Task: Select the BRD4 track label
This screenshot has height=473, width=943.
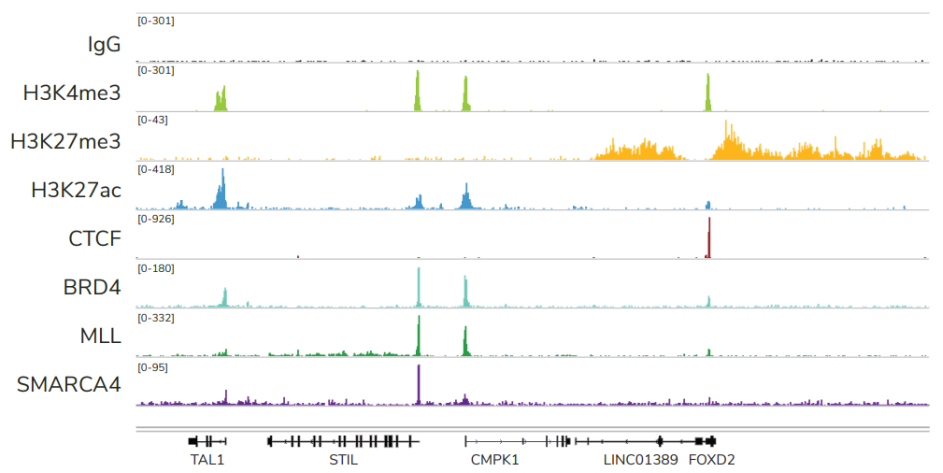Action: [x=92, y=287]
